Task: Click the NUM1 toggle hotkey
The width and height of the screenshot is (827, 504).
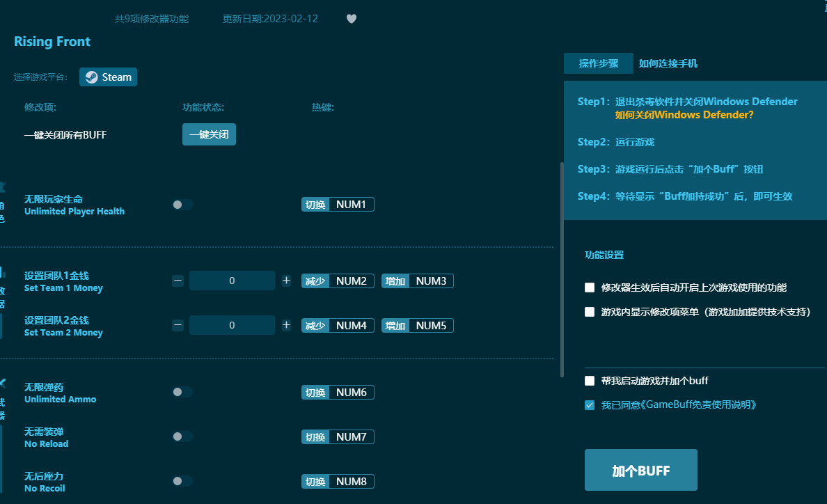Action: [x=338, y=205]
